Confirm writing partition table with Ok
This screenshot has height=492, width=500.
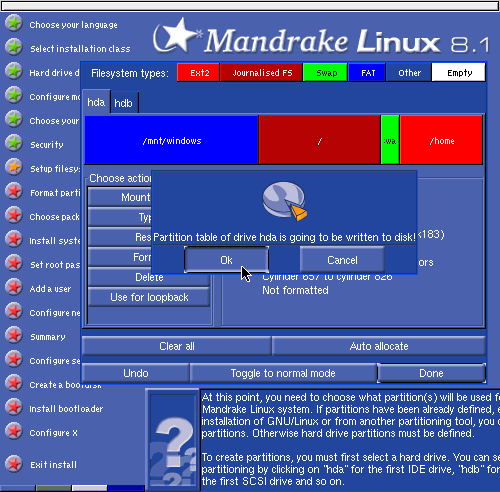tap(226, 260)
